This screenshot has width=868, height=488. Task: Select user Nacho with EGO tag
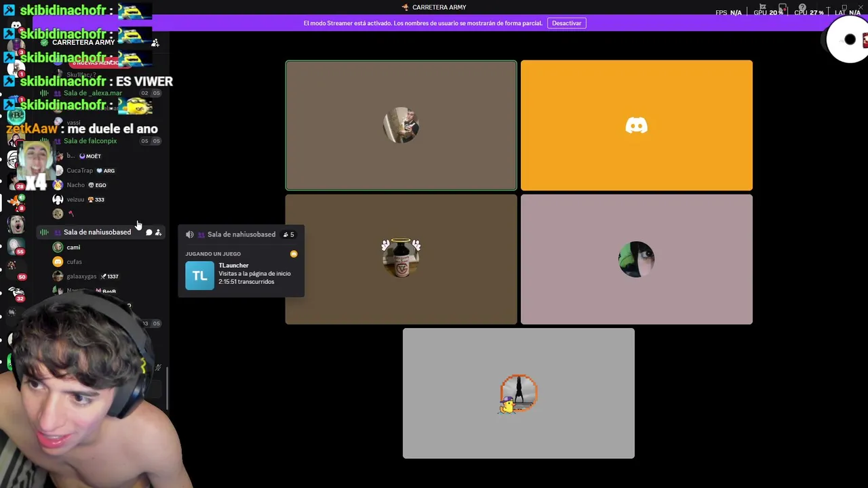(75, 185)
